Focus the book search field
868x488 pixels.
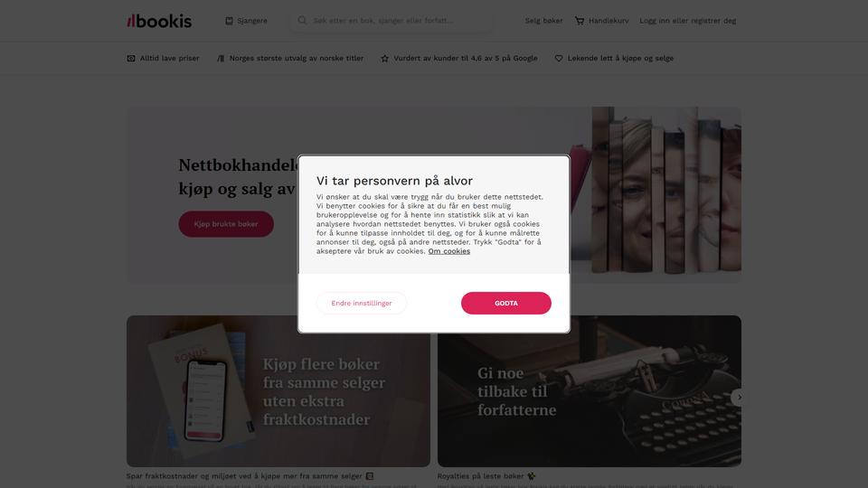(392, 21)
